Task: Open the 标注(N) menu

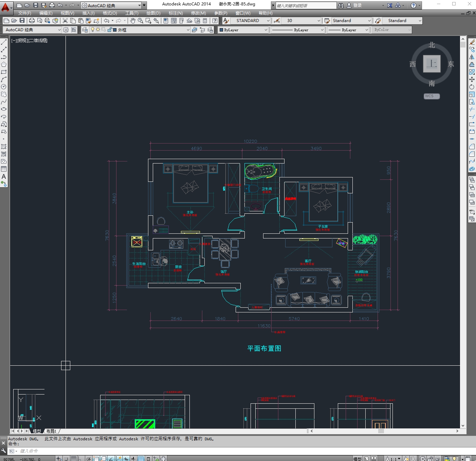Action: point(176,13)
